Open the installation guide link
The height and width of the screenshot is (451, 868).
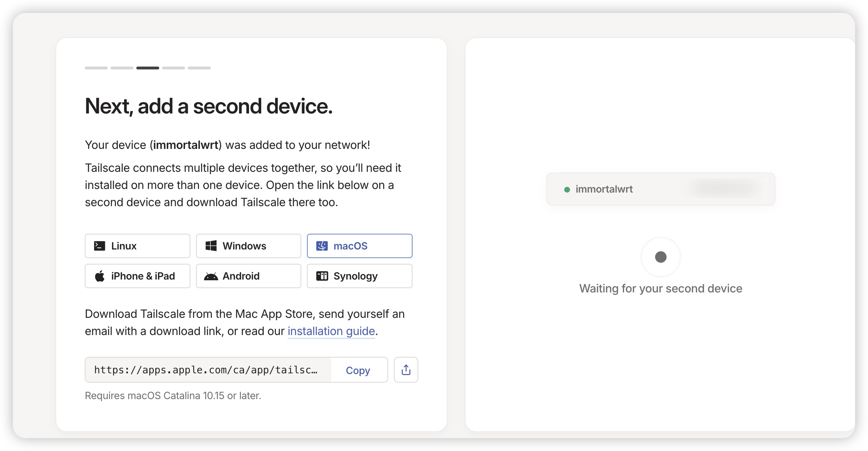(331, 331)
